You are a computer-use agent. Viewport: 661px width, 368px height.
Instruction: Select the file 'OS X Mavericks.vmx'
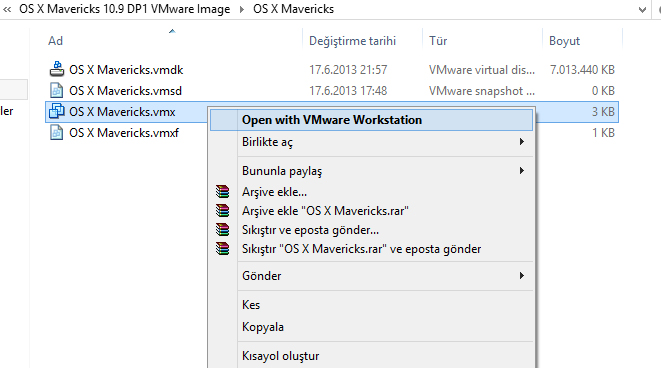[x=122, y=112]
